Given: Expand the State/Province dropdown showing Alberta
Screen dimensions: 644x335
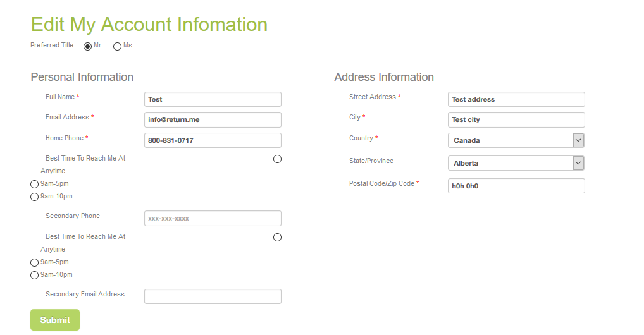Looking at the screenshot, I should coord(516,163).
